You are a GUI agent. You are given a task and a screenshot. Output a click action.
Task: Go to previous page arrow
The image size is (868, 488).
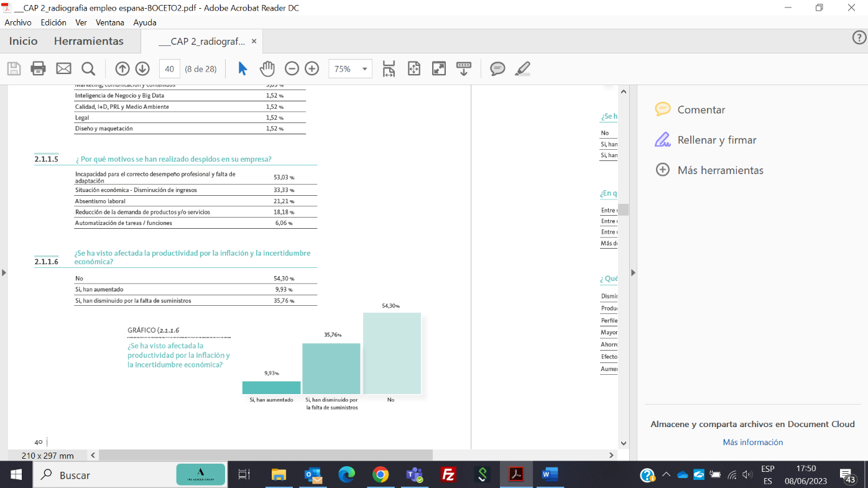pos(122,68)
